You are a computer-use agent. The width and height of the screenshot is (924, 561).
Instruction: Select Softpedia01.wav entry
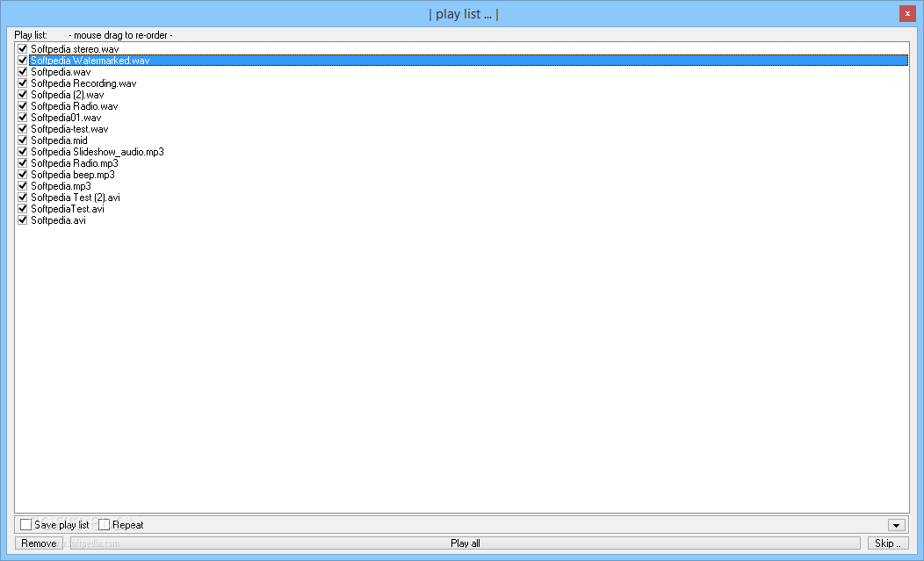pyautogui.click(x=66, y=118)
